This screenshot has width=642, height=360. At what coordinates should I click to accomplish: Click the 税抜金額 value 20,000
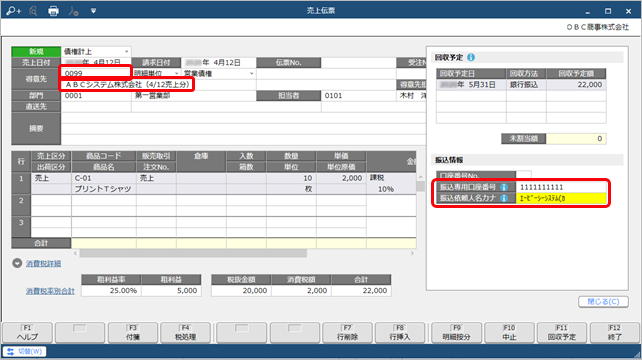241,291
